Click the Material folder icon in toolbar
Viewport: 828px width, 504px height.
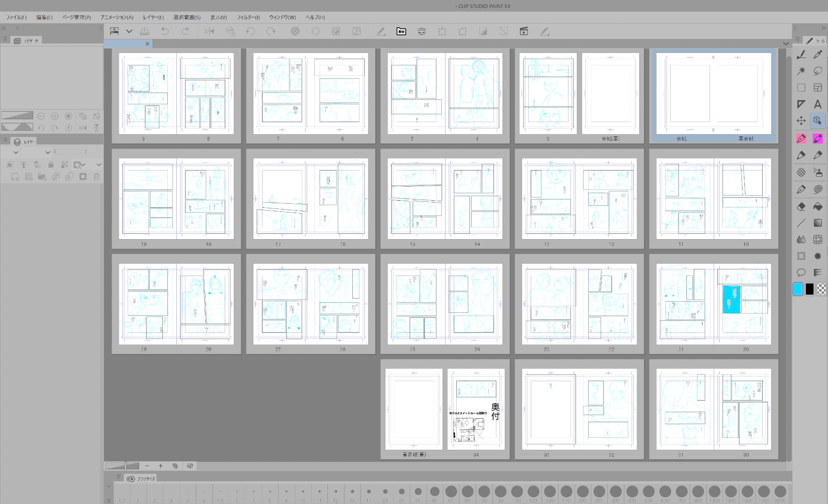coord(401,31)
